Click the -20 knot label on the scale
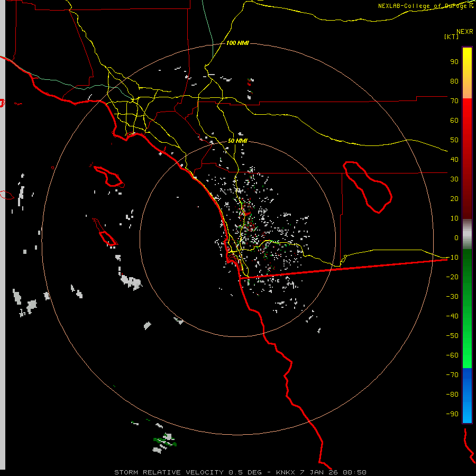Screen dimensions: 476x476 452,277
